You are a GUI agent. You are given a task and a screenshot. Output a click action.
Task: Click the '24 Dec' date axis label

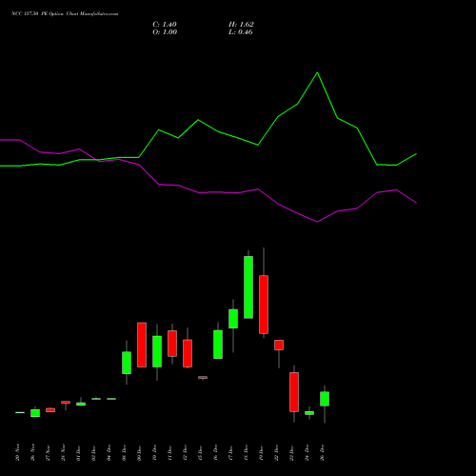(x=307, y=453)
